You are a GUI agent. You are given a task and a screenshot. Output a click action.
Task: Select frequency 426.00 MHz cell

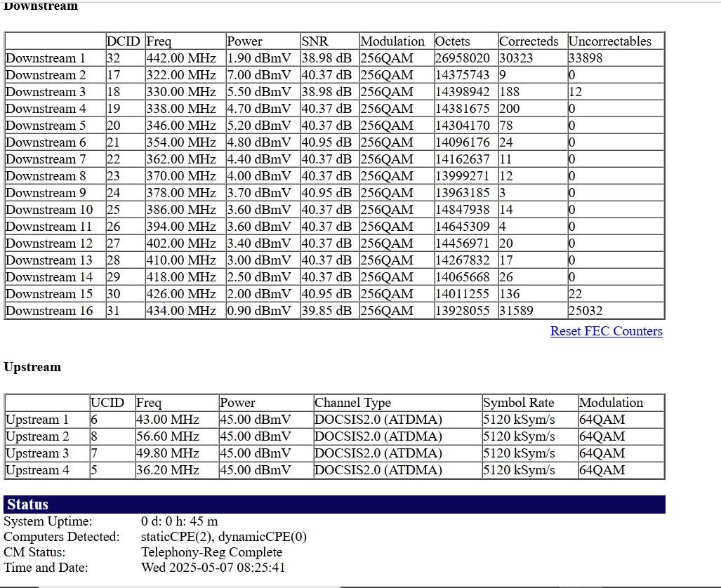tap(181, 294)
